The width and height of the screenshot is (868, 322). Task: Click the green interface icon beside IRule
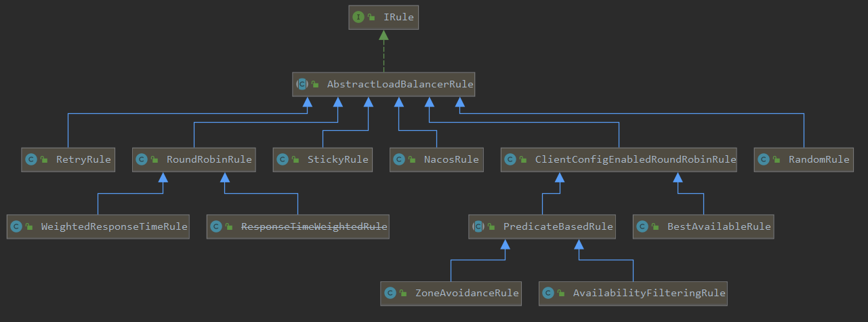coord(359,17)
